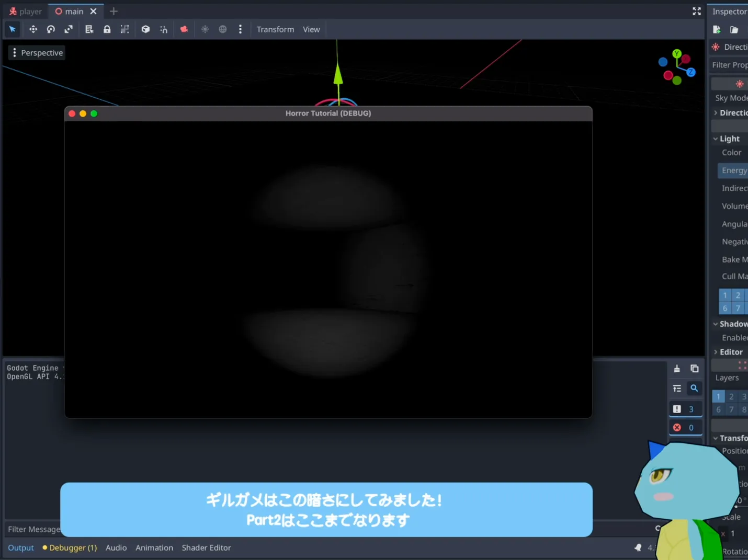Toggle the output search magnifier

[694, 388]
